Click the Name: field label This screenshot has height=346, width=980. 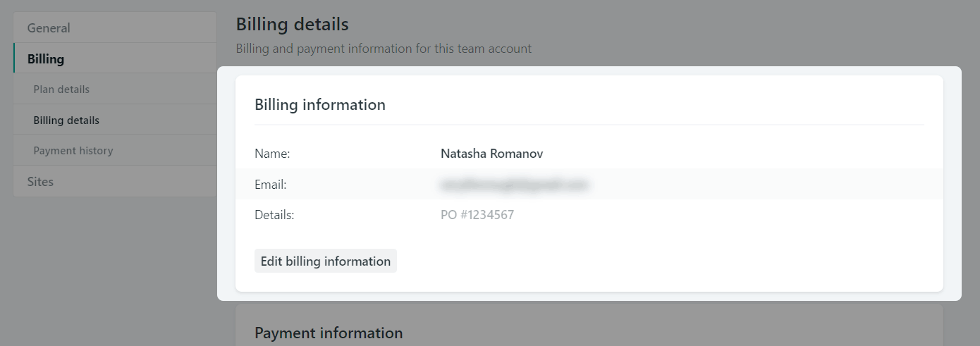[272, 154]
